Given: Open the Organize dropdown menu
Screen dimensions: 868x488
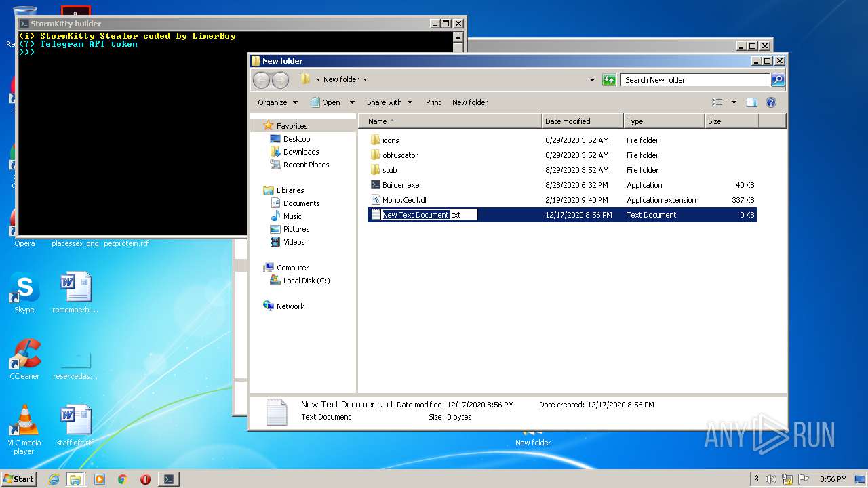Looking at the screenshot, I should coord(277,102).
